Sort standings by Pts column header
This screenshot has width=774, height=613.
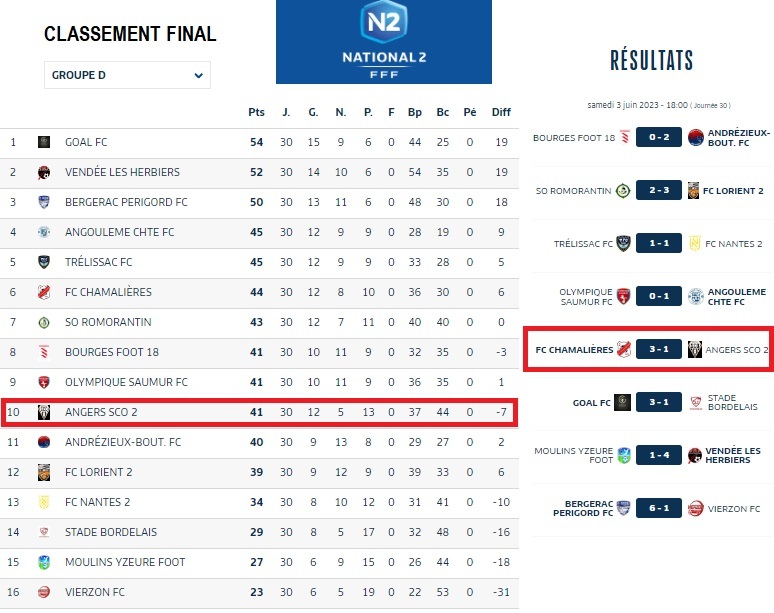point(256,112)
